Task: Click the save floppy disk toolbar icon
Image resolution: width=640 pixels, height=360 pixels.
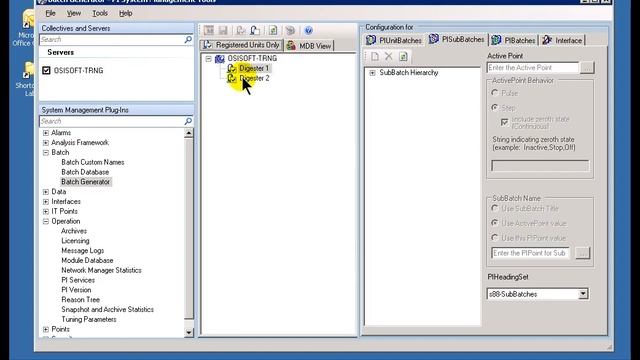Action: tap(223, 30)
